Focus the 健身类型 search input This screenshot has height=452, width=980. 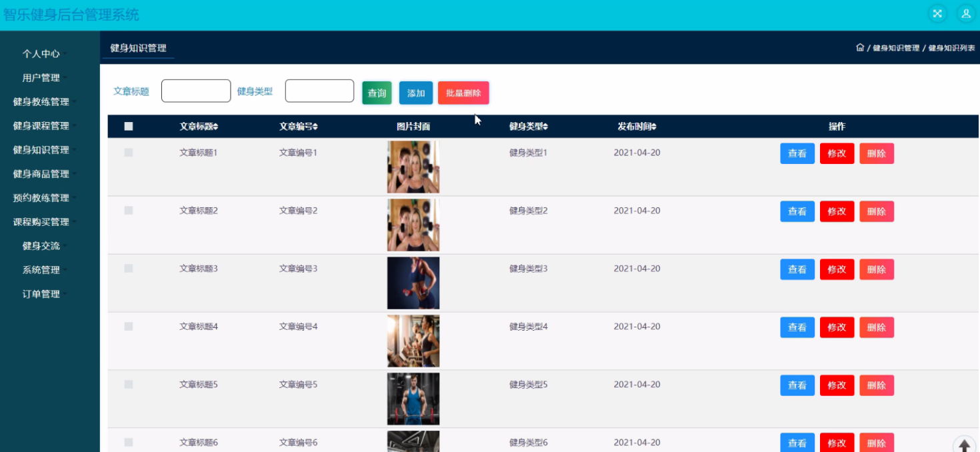pyautogui.click(x=319, y=91)
